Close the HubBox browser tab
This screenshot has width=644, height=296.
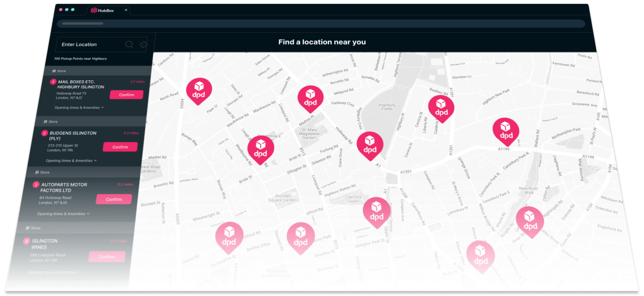tap(126, 10)
